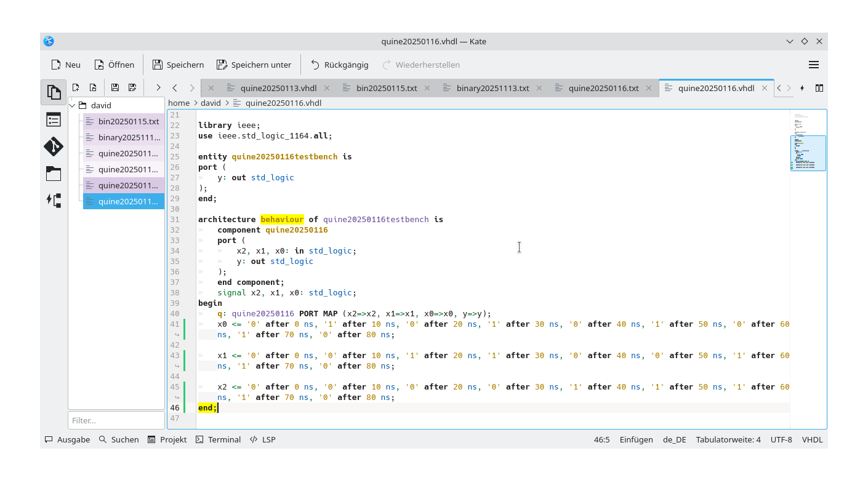This screenshot has height=496, width=868.
Task: Toggle the LSP panel visibility
Action: coord(263,439)
